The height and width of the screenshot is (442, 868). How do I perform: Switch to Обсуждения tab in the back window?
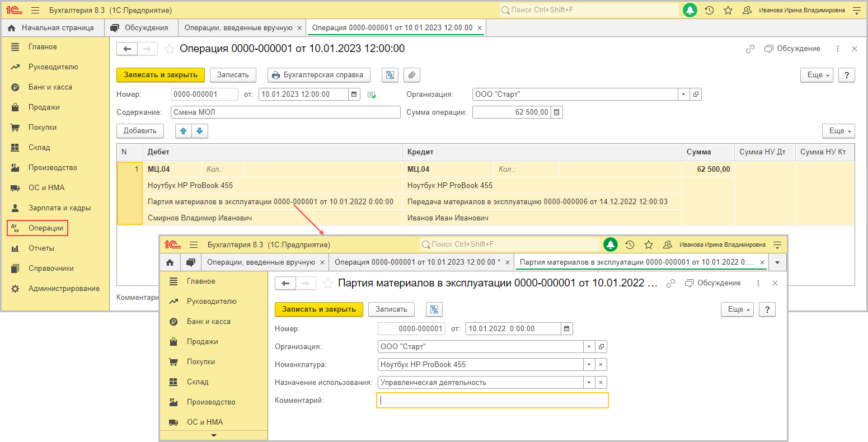click(140, 27)
